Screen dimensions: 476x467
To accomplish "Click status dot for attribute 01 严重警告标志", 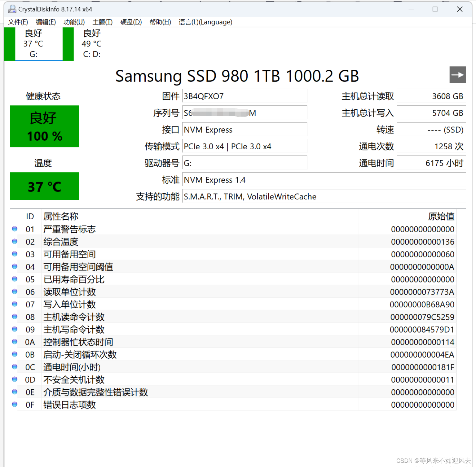I will pos(15,229).
